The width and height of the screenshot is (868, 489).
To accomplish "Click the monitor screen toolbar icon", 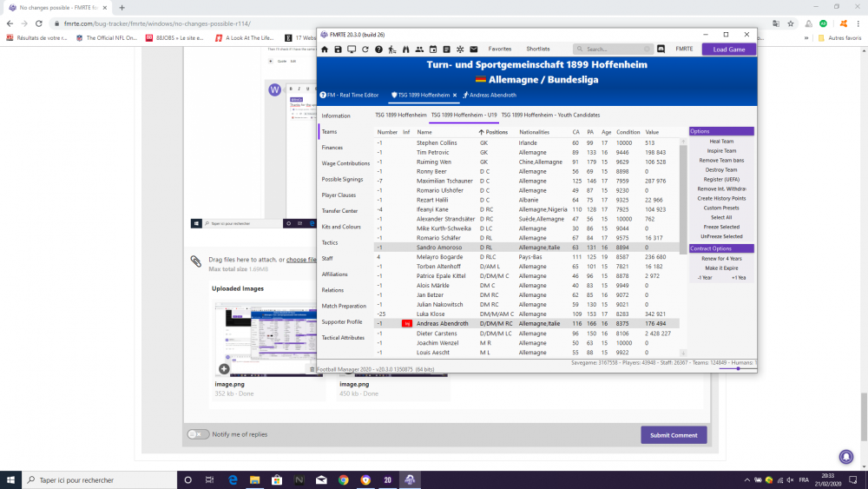I will [x=352, y=50].
